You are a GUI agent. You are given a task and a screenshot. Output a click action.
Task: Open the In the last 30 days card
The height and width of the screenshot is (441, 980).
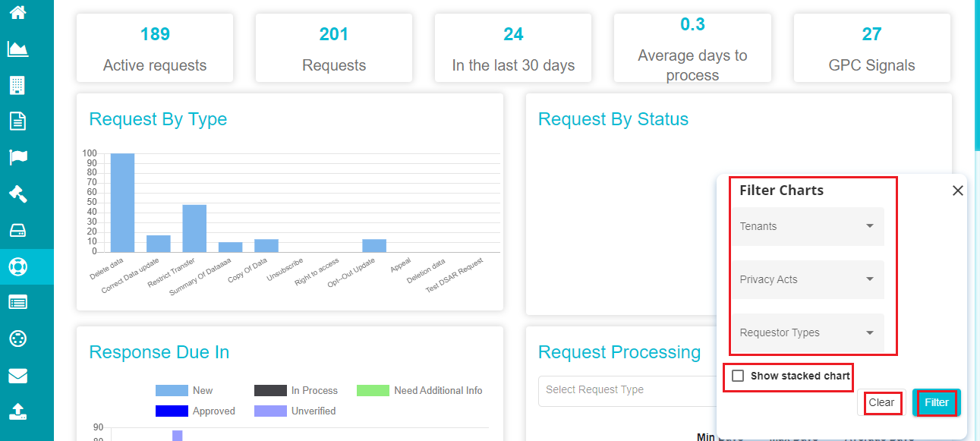(x=513, y=48)
